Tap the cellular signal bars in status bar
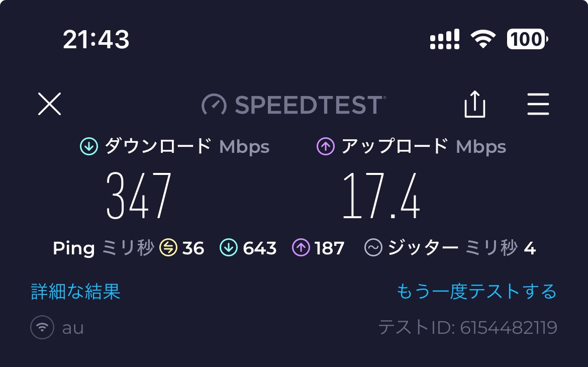Screen dimensions: 588x367 (x=444, y=39)
